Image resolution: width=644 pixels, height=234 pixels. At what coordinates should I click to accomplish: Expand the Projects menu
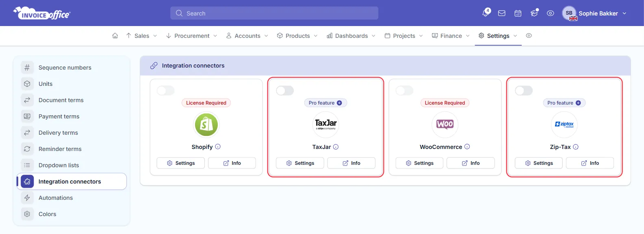pyautogui.click(x=404, y=36)
